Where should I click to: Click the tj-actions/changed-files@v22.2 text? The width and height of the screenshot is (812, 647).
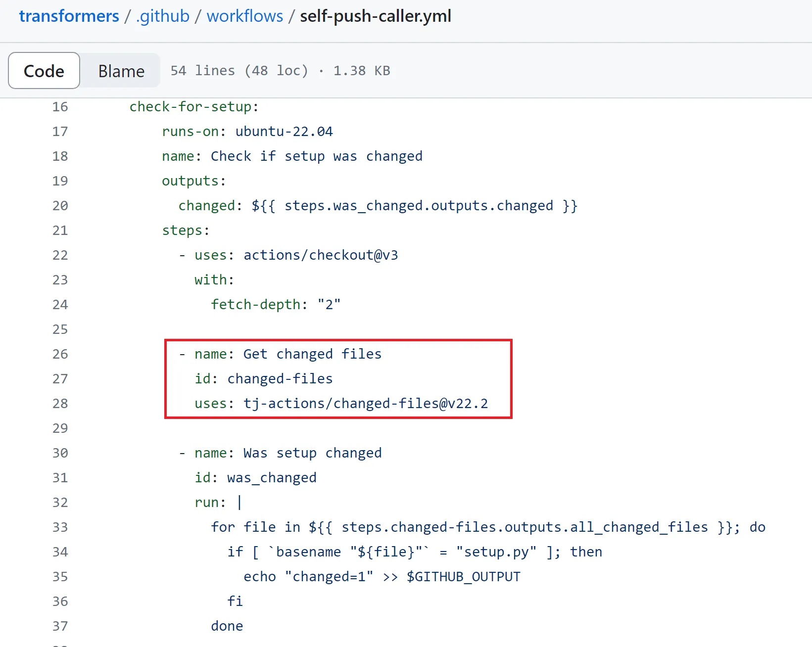pos(365,404)
